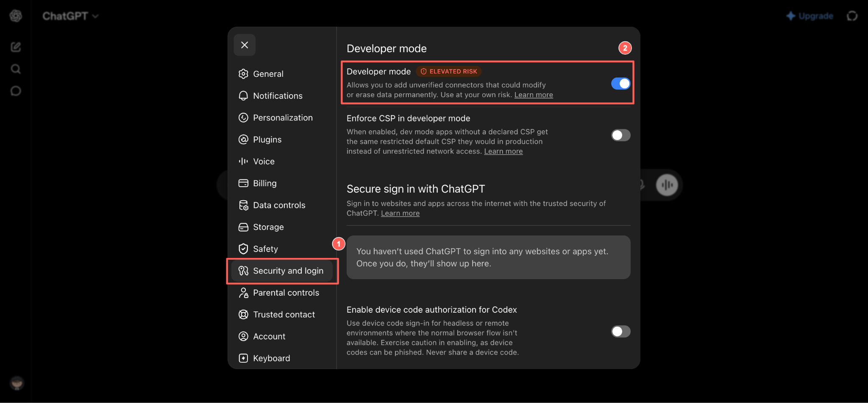
Task: Switch to the Notifications settings tab
Action: pyautogui.click(x=282, y=96)
